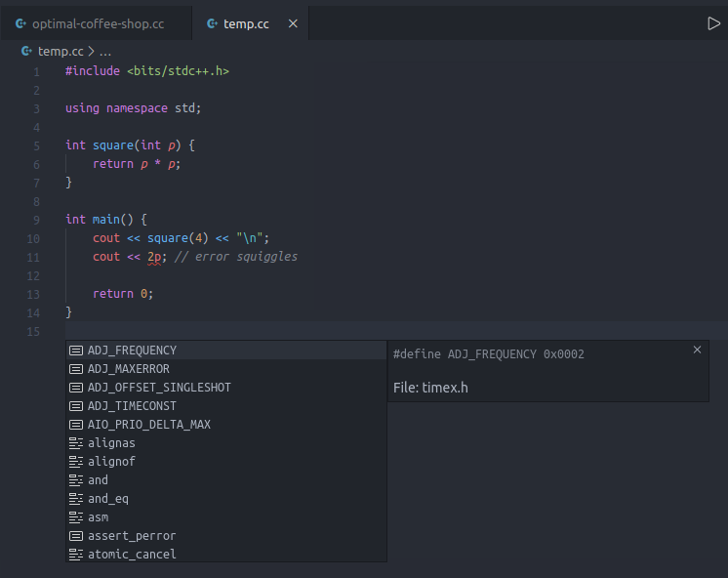Screen dimensions: 728x578
Task: Click temp.cc in the breadcrumb
Action: pyautogui.click(x=61, y=51)
